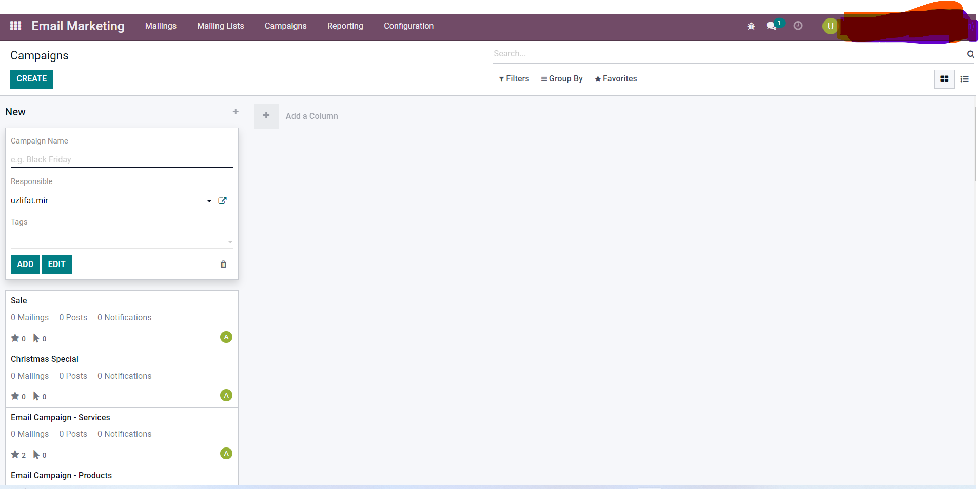Open the Filters menu
This screenshot has width=980, height=489.
[514, 78]
